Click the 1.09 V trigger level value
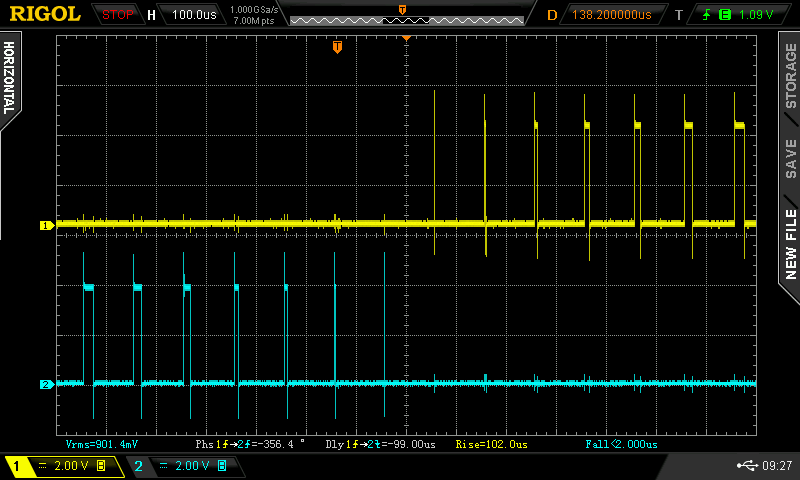 [x=748, y=15]
